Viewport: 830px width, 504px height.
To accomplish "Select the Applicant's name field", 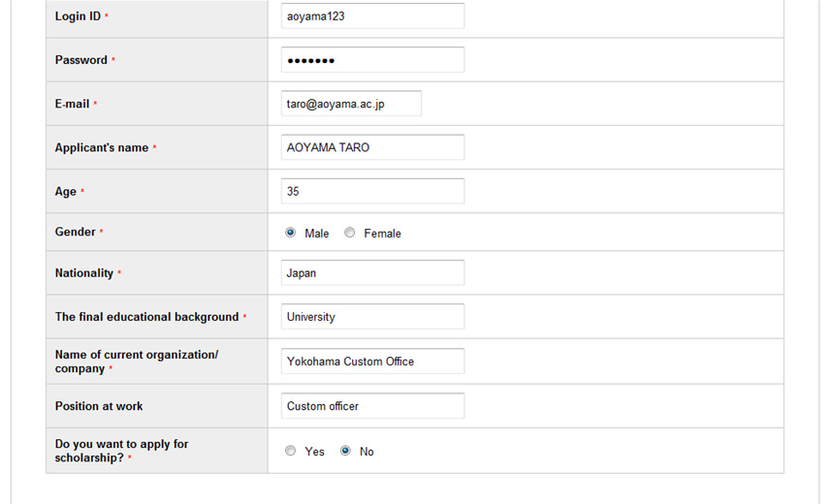I will click(372, 147).
